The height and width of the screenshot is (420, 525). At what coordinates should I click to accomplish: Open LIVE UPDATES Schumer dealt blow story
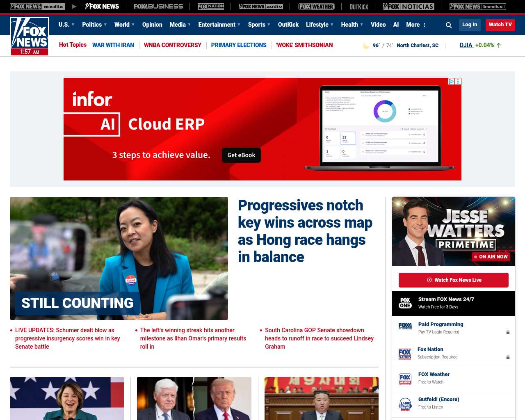pos(68,338)
